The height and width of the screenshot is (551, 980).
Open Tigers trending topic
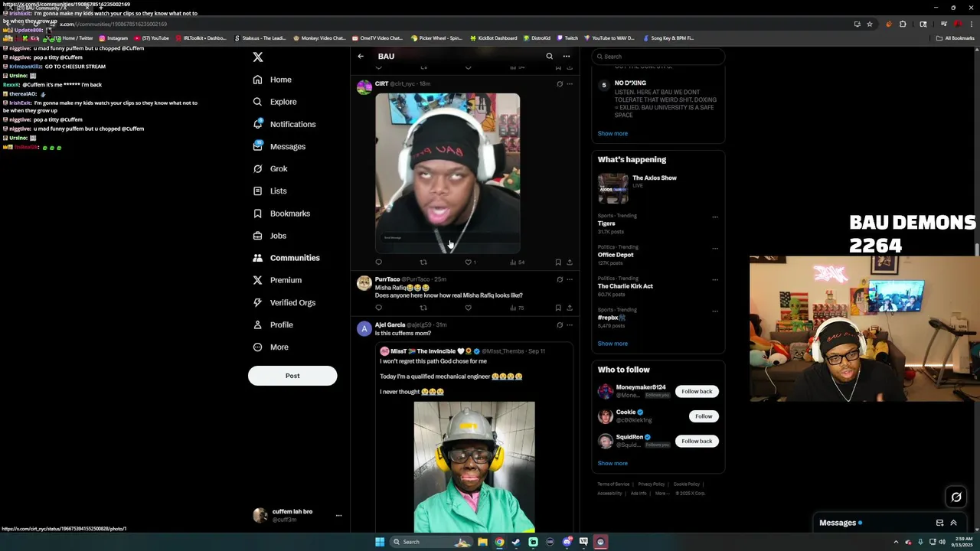606,223
